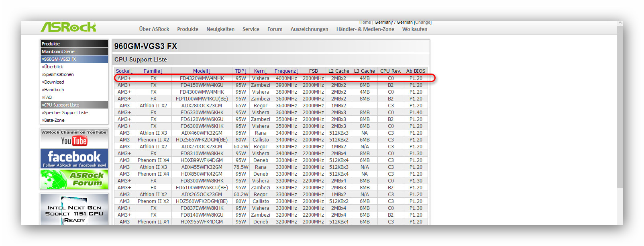Sort table by Kern column
The width and height of the screenshot is (644, 246).
(x=260, y=71)
